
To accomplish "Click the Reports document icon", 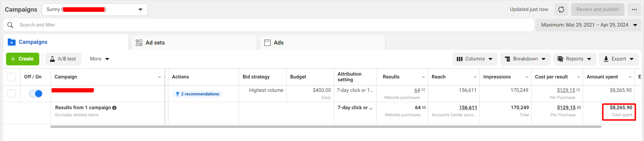I will coord(560,59).
